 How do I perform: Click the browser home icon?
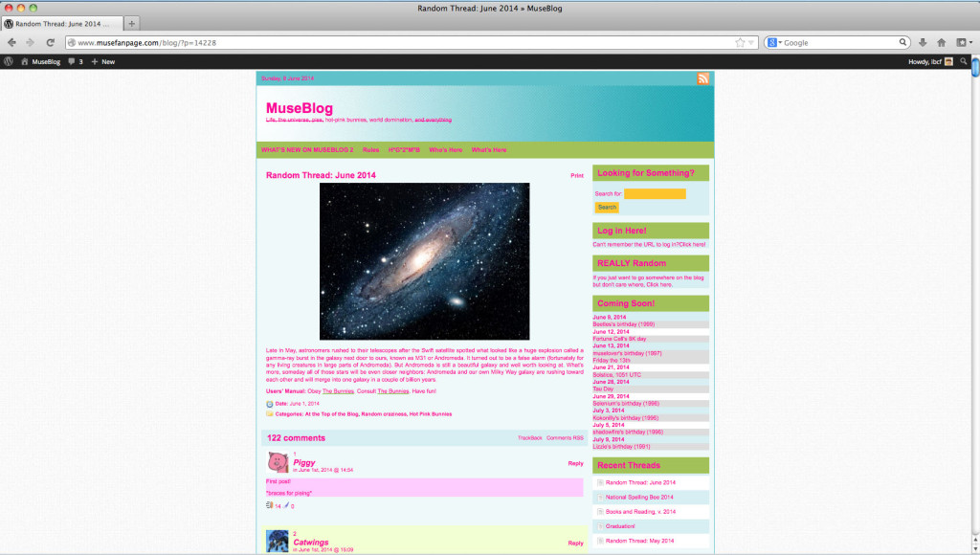(942, 42)
